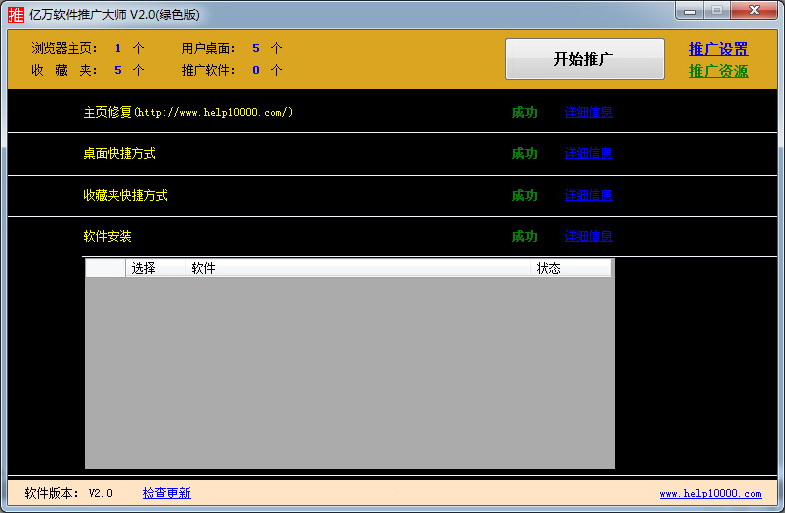This screenshot has width=785, height=513.
Task: Select the 收藏夹快捷方式 row label
Action: coord(125,195)
